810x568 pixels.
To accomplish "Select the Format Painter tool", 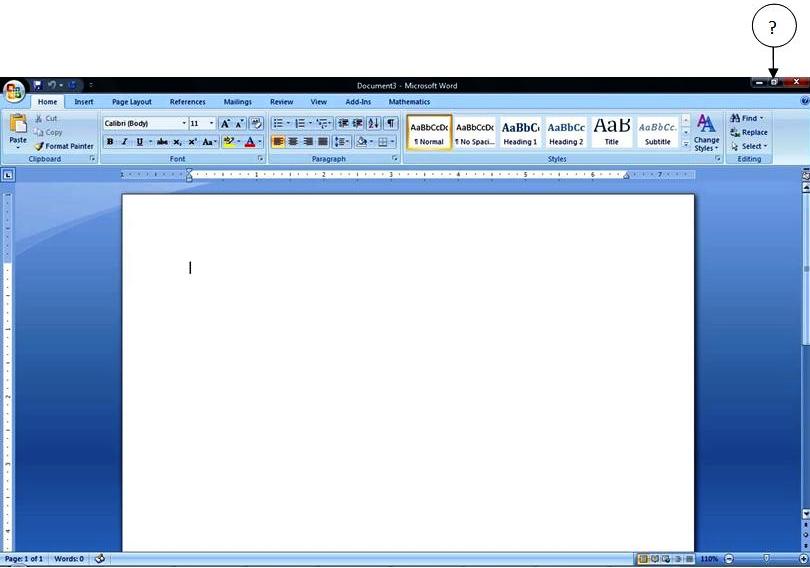I will click(64, 146).
